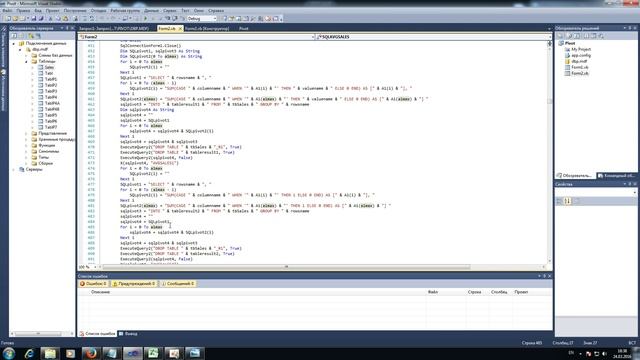Start debugging with the green play icon
Viewport: 640px width, 360px height.
(145, 18)
